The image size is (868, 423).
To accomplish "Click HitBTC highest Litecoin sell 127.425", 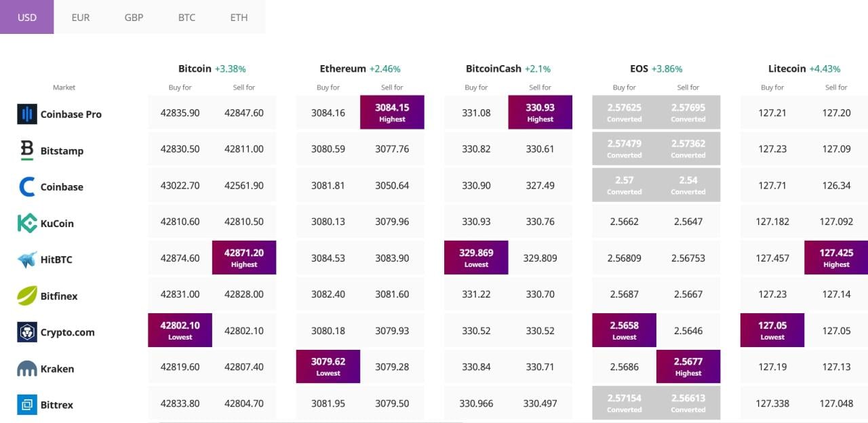I will (836, 257).
